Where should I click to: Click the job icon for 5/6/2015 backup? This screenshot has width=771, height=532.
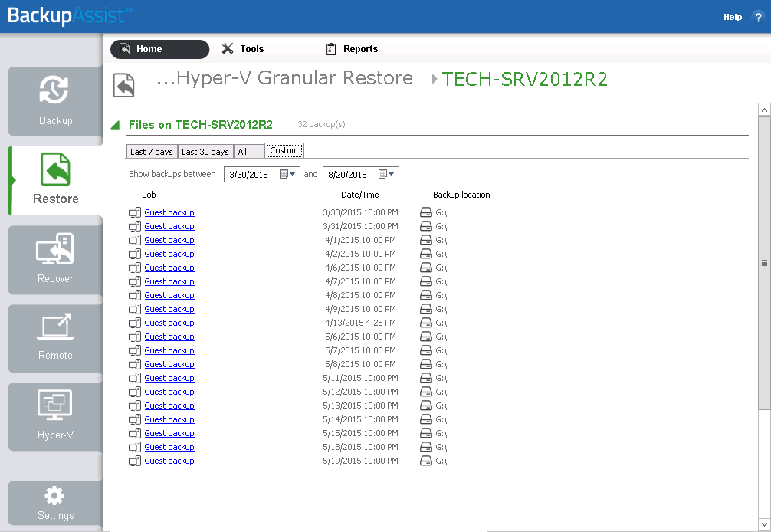(x=135, y=337)
